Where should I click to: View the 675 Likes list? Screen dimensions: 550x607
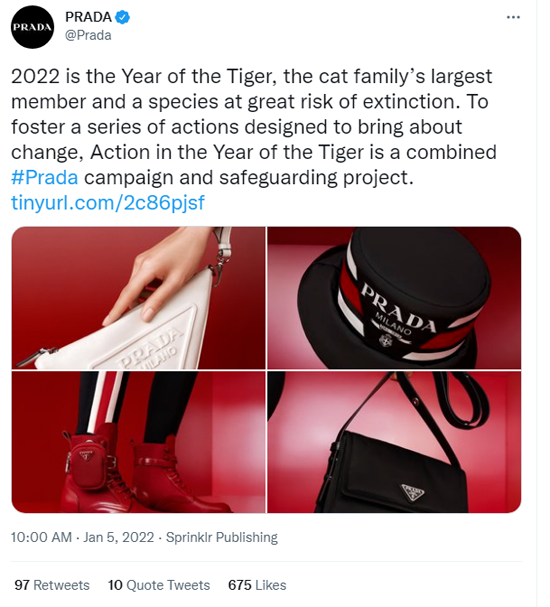257,585
